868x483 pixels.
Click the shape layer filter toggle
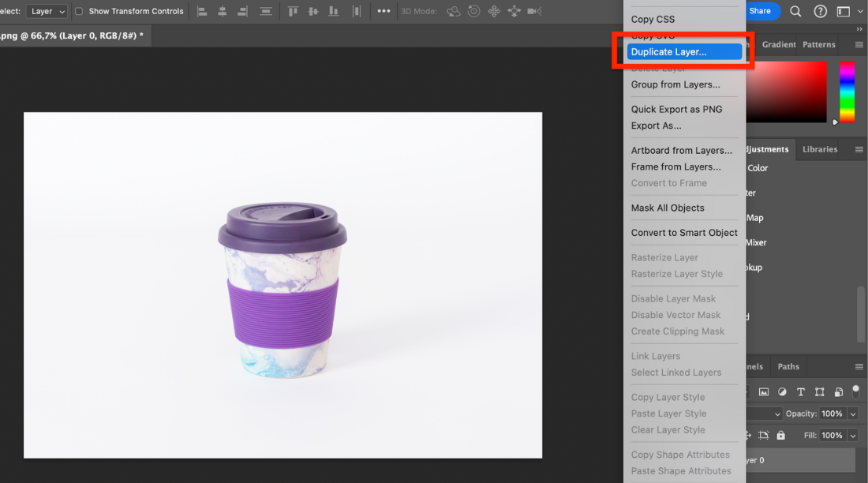pos(820,392)
